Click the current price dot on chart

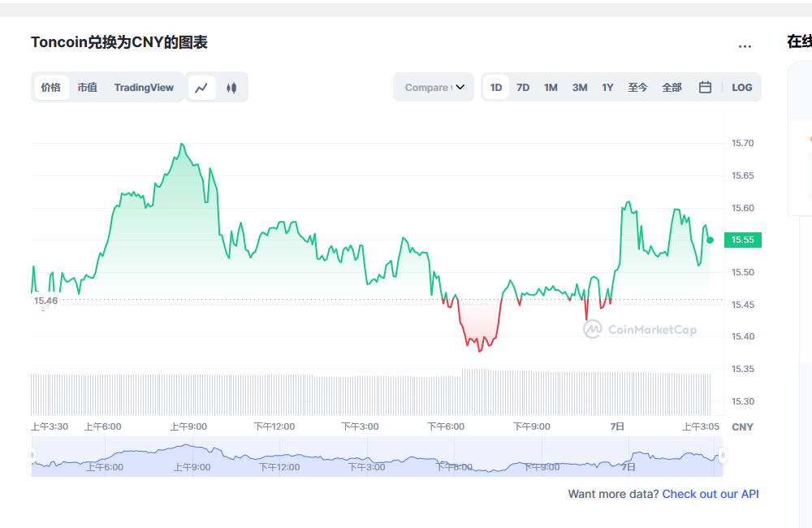710,240
